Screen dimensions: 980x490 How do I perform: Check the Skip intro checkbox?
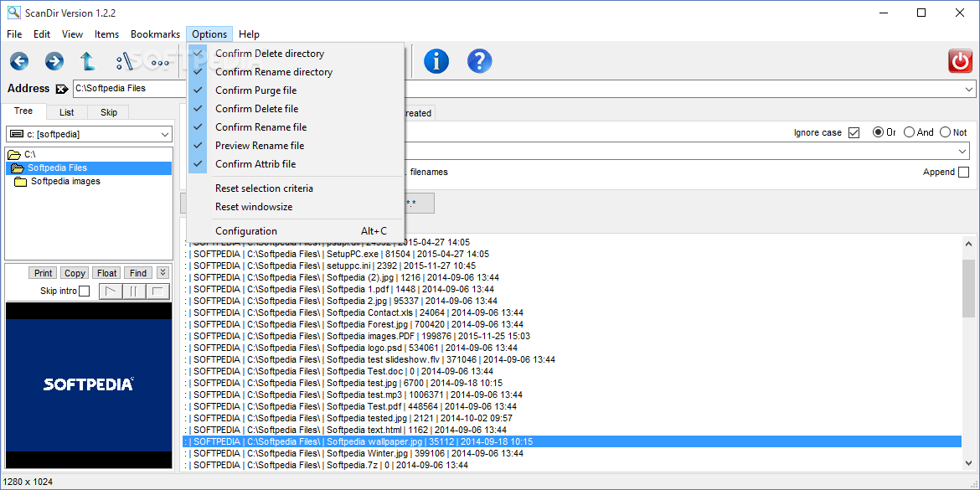[x=85, y=291]
